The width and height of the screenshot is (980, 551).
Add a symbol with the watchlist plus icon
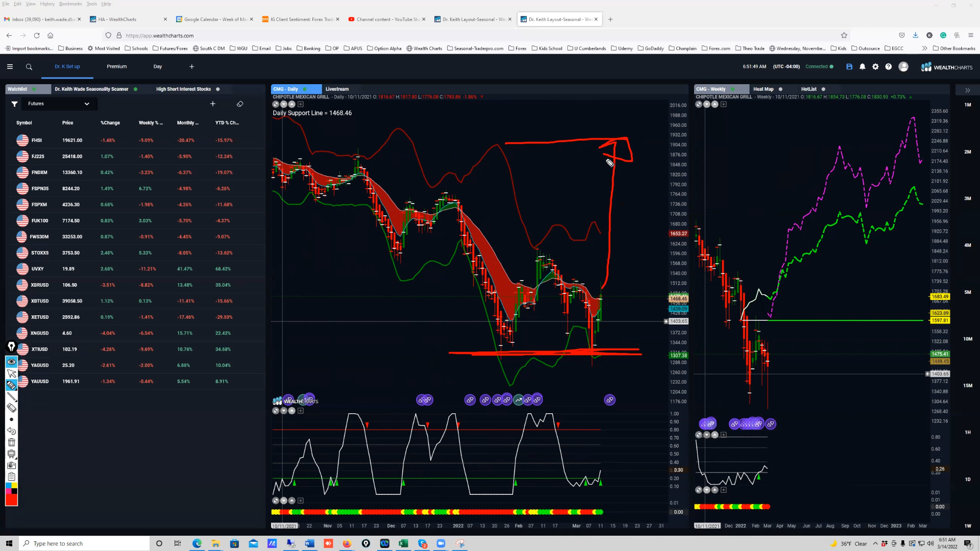pyautogui.click(x=213, y=104)
